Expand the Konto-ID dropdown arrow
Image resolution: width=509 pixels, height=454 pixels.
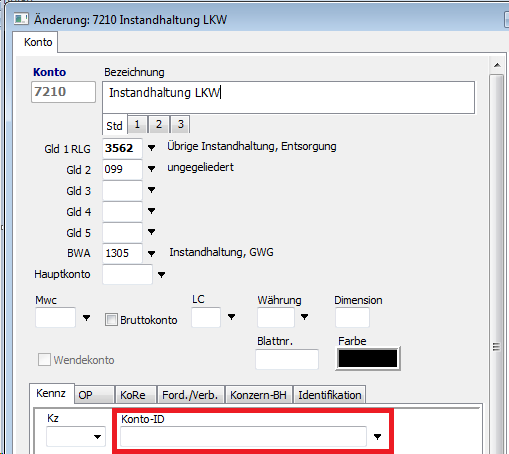click(x=377, y=437)
